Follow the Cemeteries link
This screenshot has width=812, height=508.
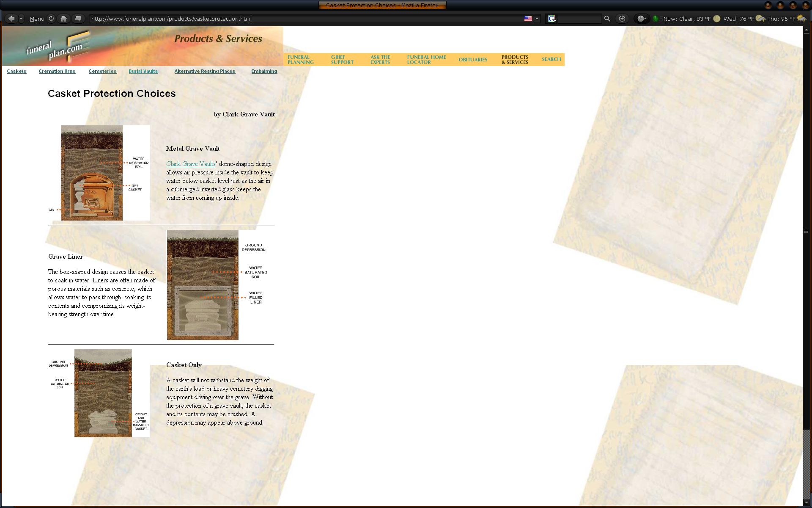click(x=102, y=71)
